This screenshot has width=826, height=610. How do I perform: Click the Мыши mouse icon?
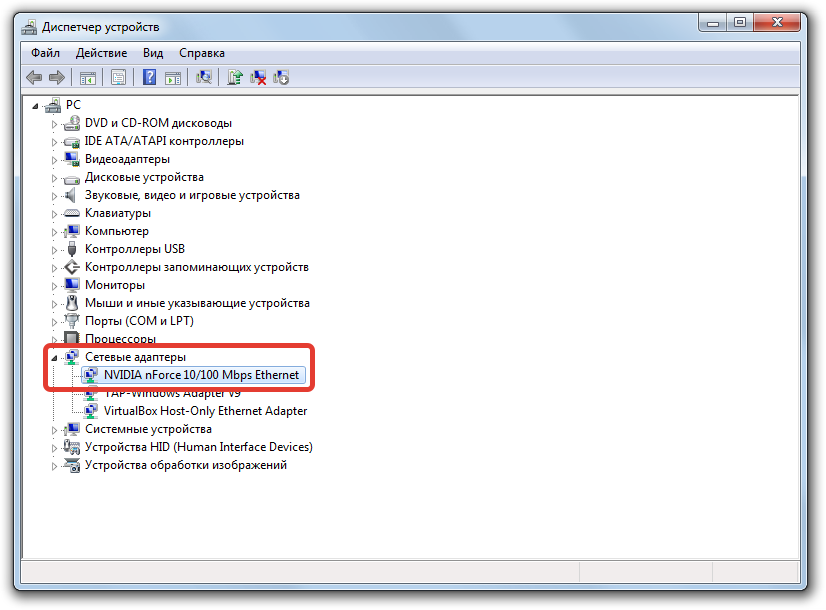click(72, 303)
